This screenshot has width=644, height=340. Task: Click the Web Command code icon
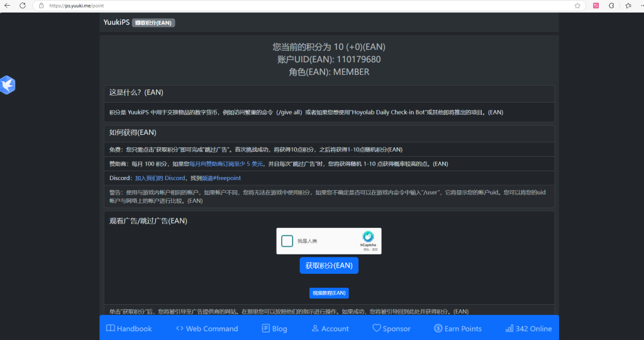pyautogui.click(x=179, y=328)
